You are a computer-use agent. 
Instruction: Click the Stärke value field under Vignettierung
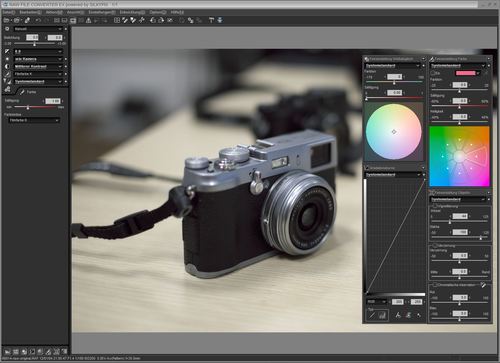pos(460,232)
